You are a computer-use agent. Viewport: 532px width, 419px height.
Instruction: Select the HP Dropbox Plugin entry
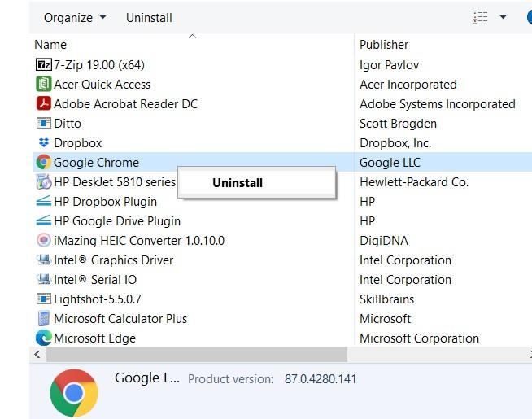tap(105, 202)
